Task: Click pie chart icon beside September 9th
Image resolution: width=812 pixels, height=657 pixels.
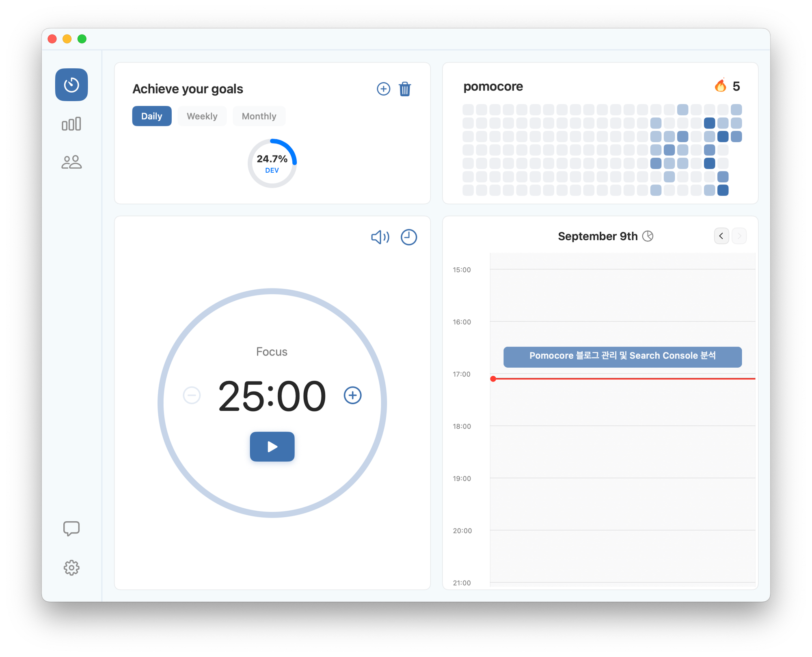Action: pos(648,236)
